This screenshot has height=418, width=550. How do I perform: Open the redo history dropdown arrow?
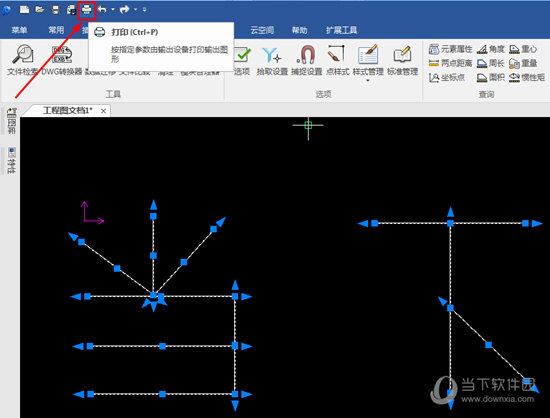coord(135,9)
